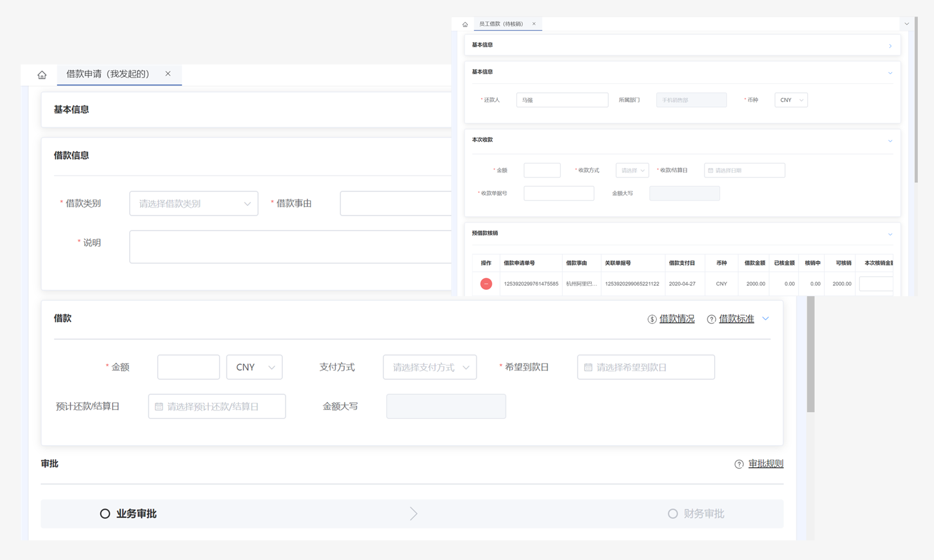Click the home icon beside 借款申请 tab
Viewport: 934px width, 560px height.
tap(42, 75)
